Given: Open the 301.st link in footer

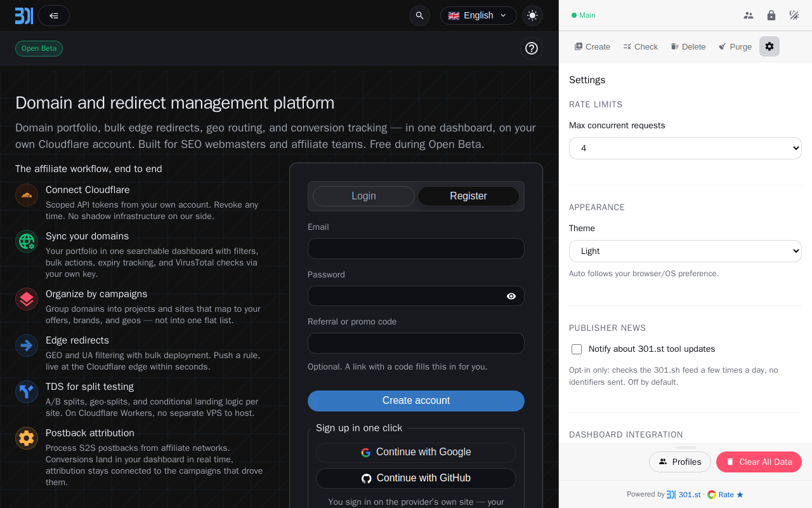Looking at the screenshot, I should [684, 495].
